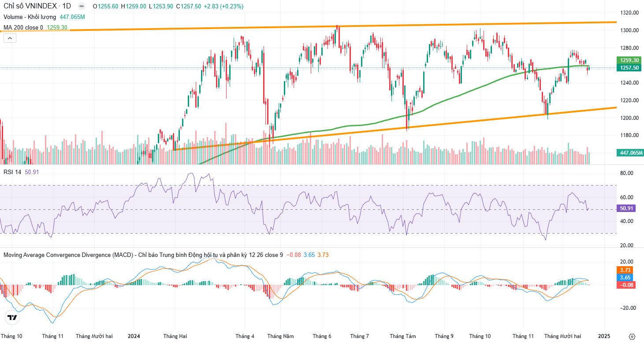Screen dimensions: 644x342
Task: Click the 60.00 RSI scale label
Action: tap(627, 197)
